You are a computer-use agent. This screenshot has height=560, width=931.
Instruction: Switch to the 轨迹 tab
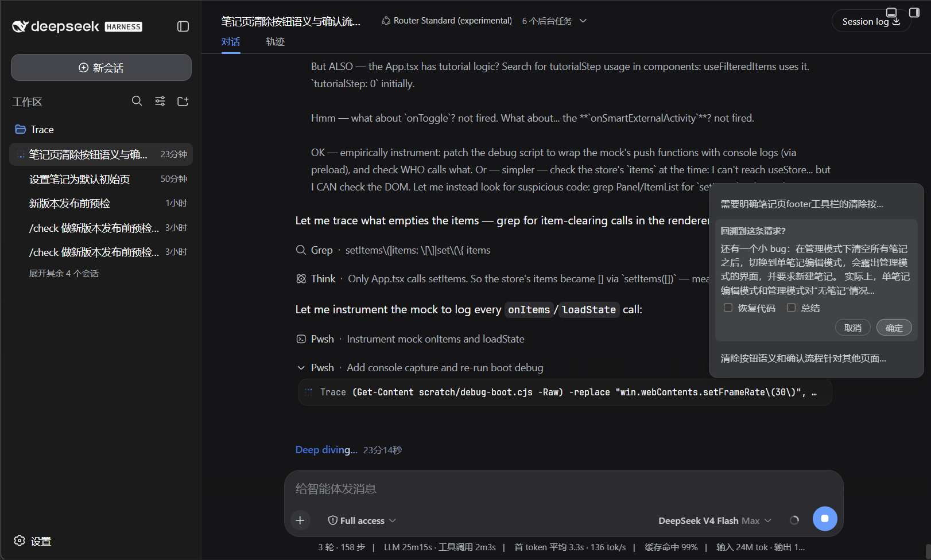276,42
